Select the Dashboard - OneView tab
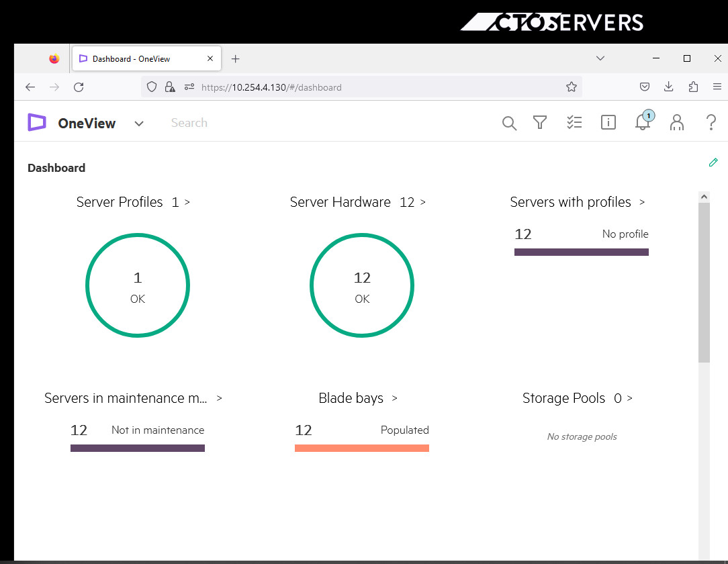The height and width of the screenshot is (564, 728). [x=146, y=58]
